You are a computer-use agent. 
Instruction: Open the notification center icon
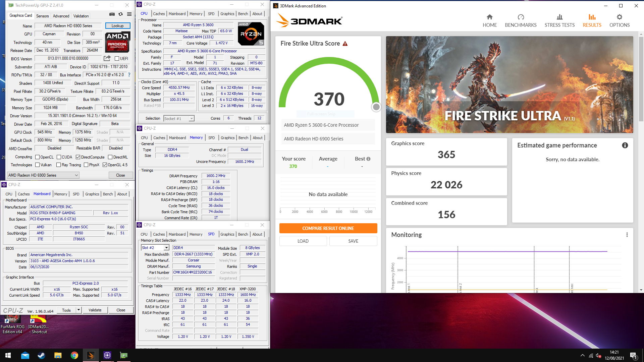click(x=633, y=356)
